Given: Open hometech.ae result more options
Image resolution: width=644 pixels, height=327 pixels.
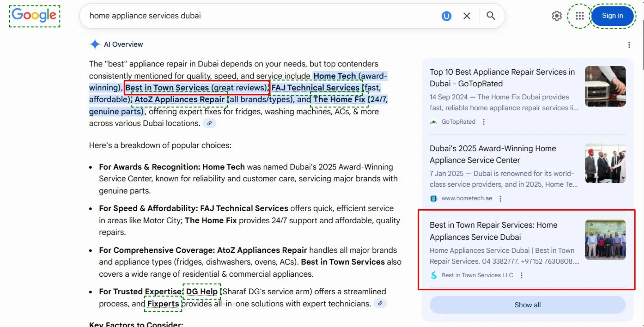Looking at the screenshot, I should click(x=500, y=198).
